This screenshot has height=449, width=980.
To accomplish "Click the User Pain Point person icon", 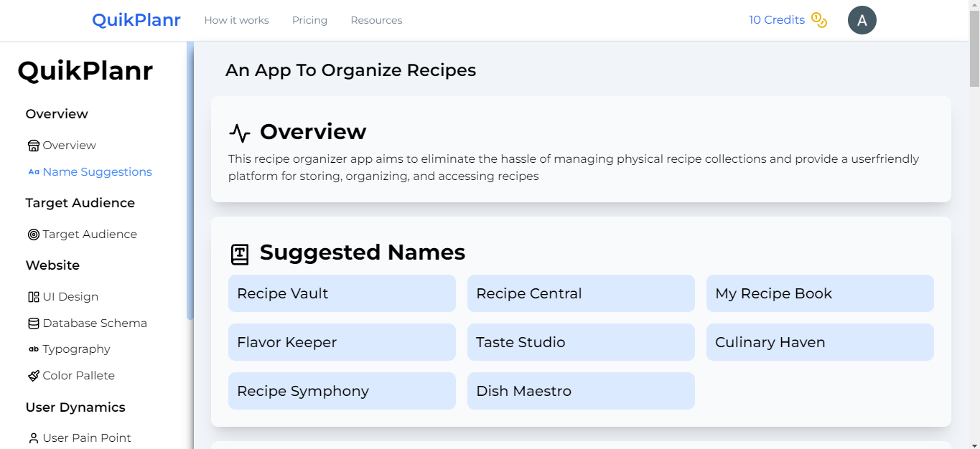I will [34, 438].
